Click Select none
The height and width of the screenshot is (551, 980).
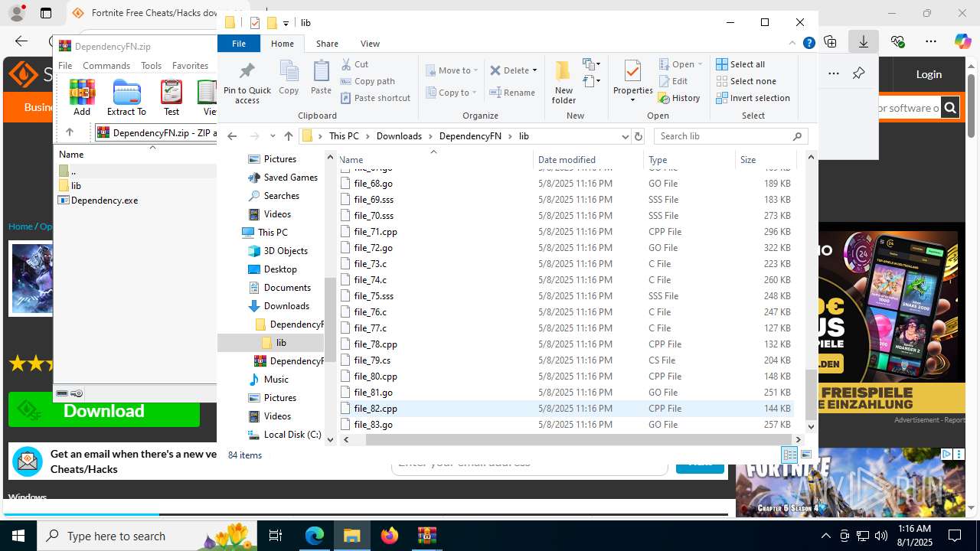pyautogui.click(x=746, y=81)
